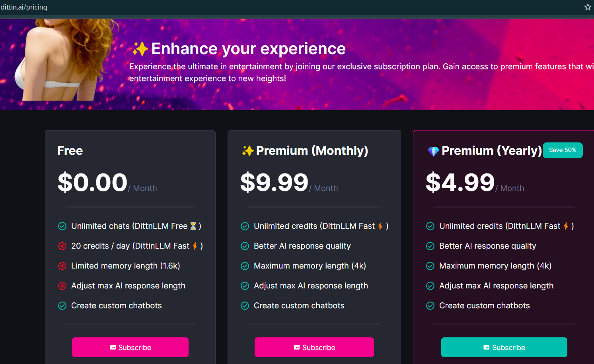
Task: Click the diamond icon beside Premium (Yearly)
Action: point(432,150)
